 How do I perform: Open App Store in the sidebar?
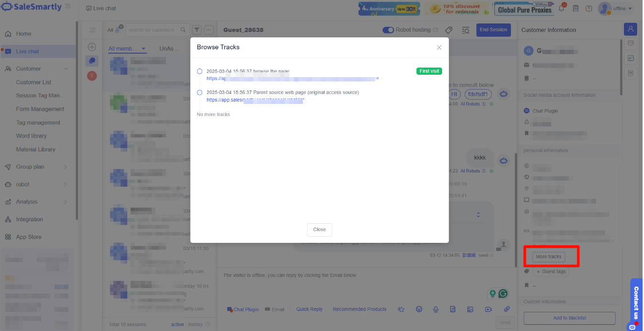coord(29,237)
